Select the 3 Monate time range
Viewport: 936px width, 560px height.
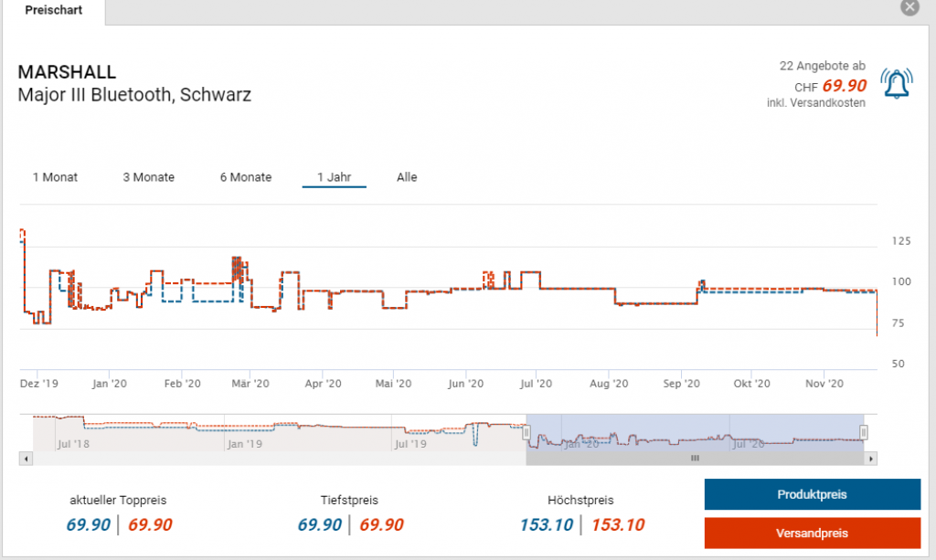point(148,177)
